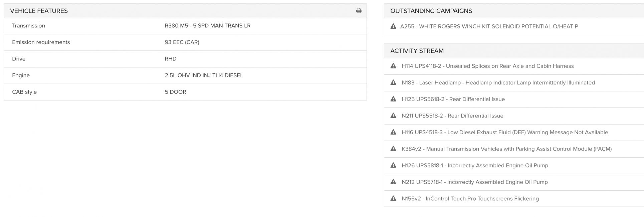Open A255 White Rogers Winch Kit campaign
The image size is (644, 217).
(x=489, y=26)
